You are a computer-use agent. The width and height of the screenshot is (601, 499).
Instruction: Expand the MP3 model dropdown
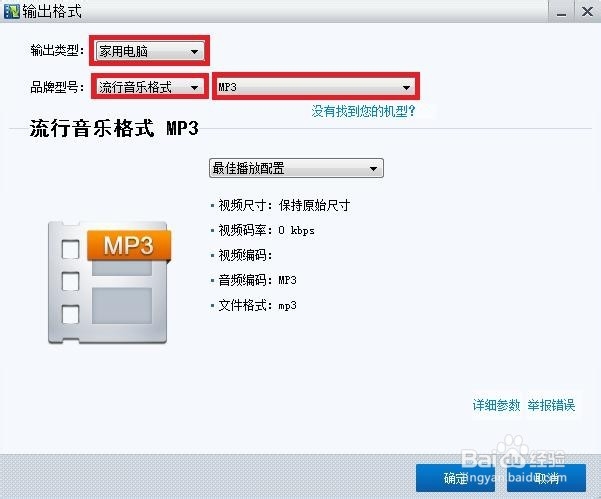pos(315,87)
